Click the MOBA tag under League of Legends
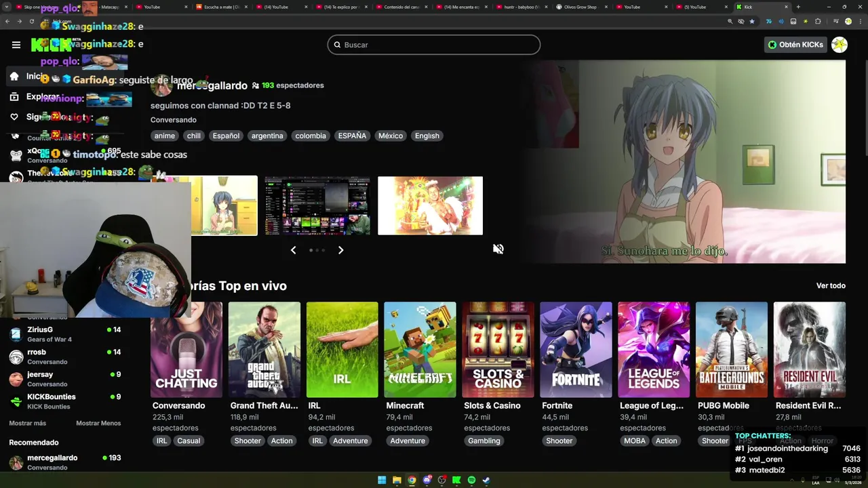Image resolution: width=868 pixels, height=488 pixels. click(635, 441)
